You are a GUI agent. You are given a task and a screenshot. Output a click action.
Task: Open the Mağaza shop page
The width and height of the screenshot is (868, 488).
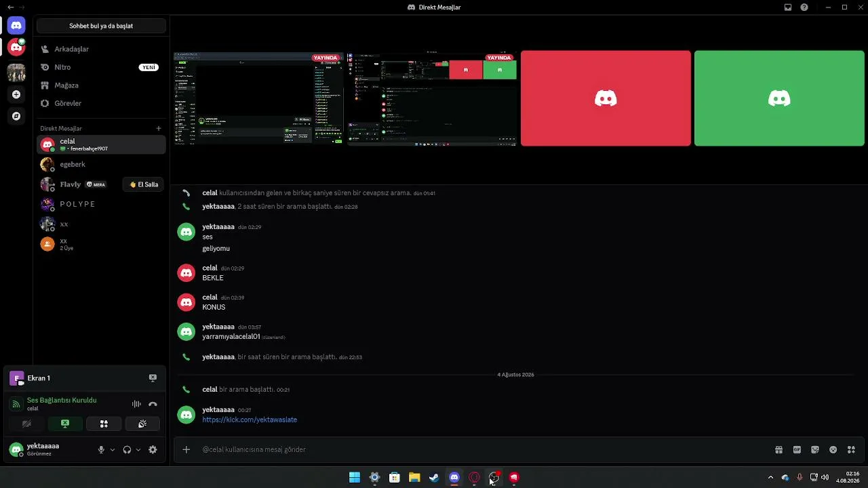(x=101, y=85)
